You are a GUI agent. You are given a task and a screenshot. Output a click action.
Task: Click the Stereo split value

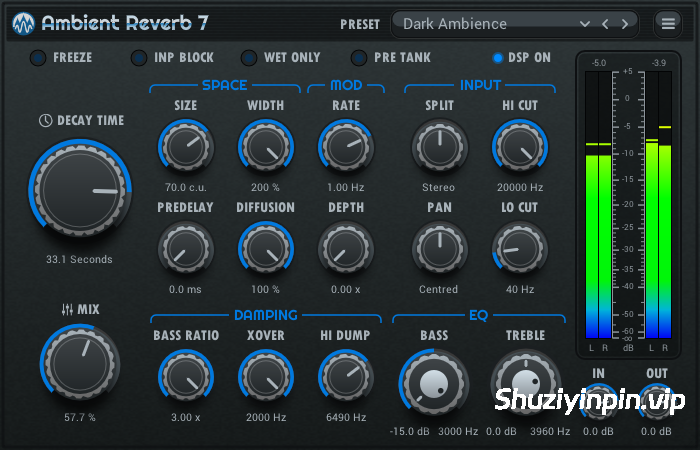pyautogui.click(x=438, y=188)
